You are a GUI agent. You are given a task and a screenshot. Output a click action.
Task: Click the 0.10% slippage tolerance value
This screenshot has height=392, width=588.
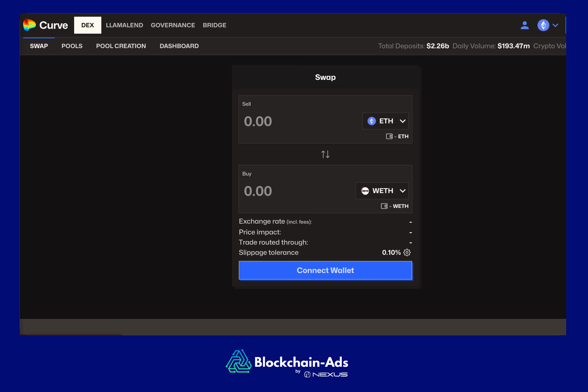pos(392,253)
